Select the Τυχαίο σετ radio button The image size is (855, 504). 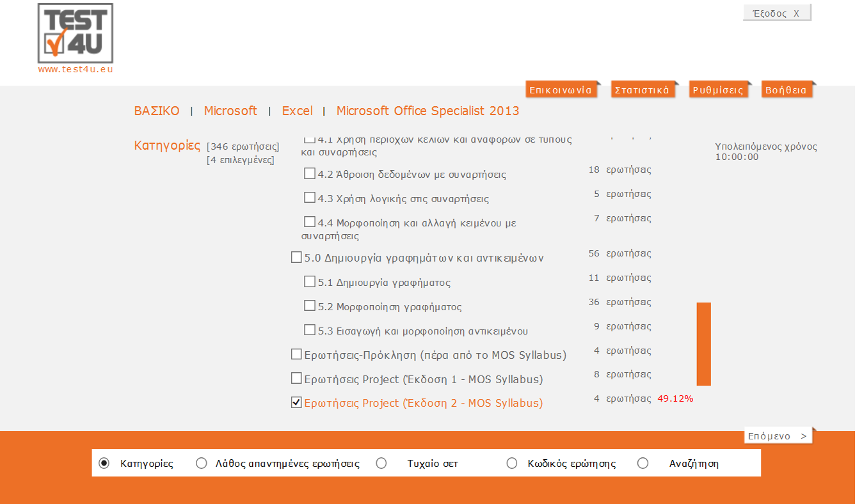(381, 463)
